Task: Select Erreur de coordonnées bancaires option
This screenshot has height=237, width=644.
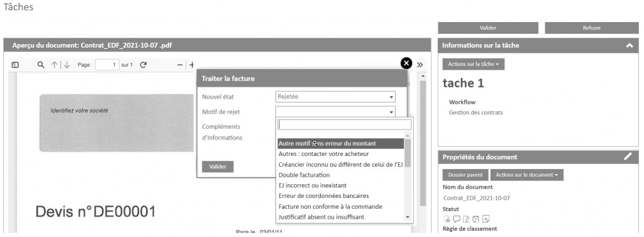Action: click(x=340, y=196)
